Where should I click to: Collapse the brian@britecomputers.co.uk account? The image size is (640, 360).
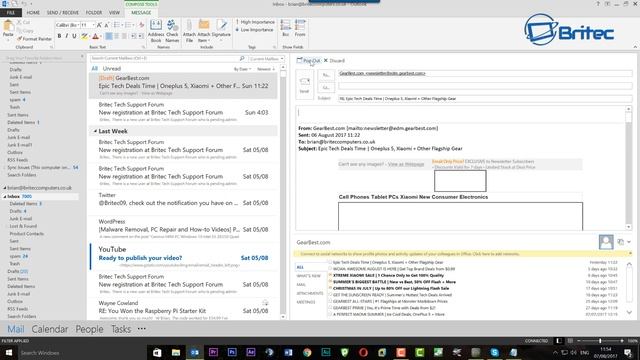(5, 188)
